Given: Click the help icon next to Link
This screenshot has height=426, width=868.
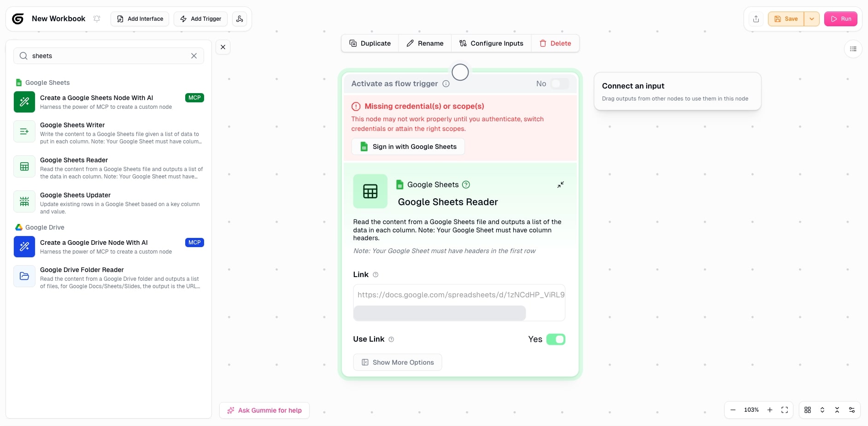Looking at the screenshot, I should (x=375, y=275).
